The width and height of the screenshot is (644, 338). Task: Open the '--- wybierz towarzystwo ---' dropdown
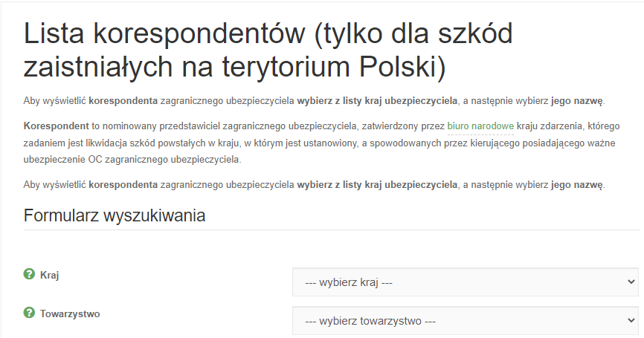tap(466, 321)
